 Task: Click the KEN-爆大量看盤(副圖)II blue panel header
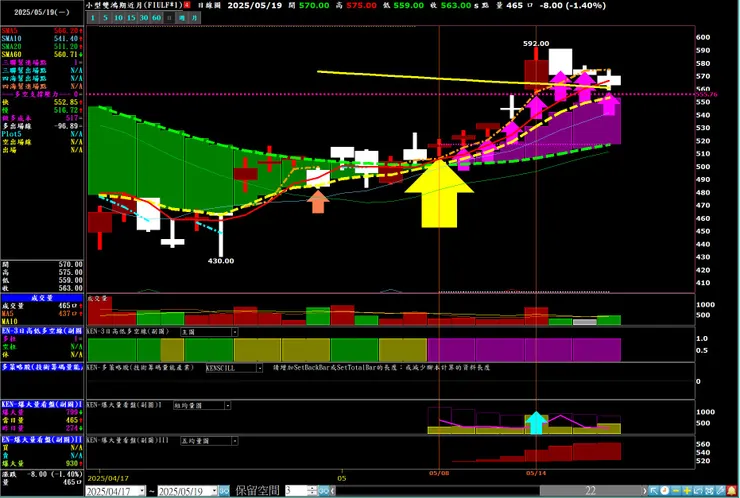(x=42, y=440)
